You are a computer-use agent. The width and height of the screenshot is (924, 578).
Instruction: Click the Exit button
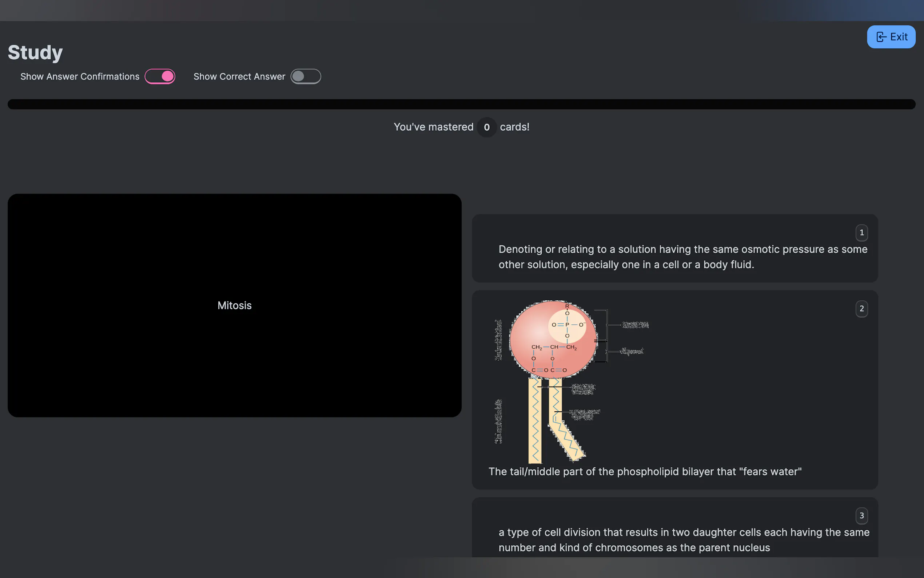(891, 37)
